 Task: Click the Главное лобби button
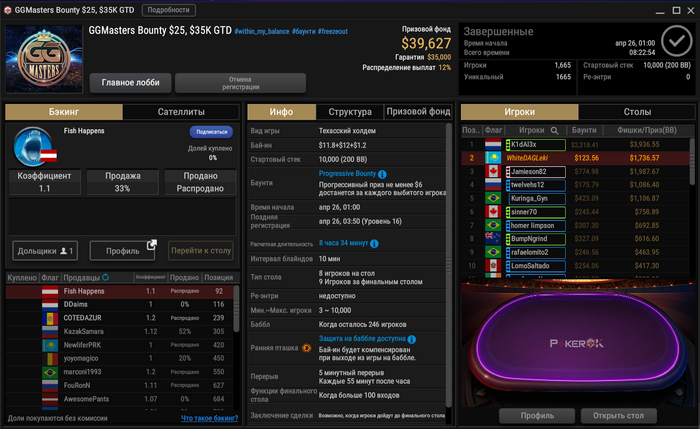(130, 83)
